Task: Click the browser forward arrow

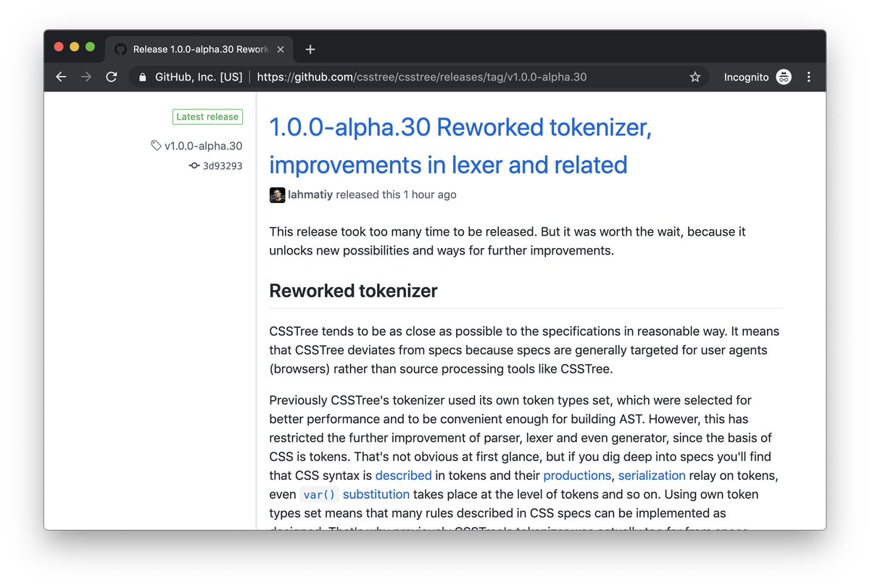Action: (x=86, y=77)
